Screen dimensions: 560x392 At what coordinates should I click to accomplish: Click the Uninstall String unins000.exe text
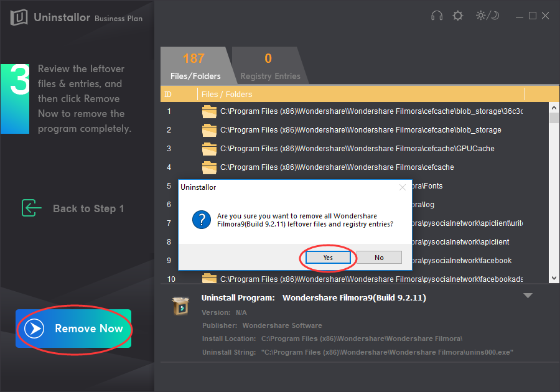tap(387, 352)
